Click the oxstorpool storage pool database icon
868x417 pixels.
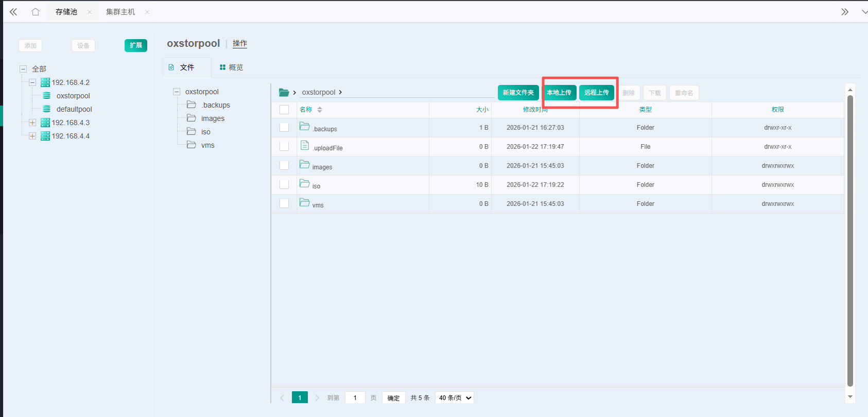(x=47, y=96)
